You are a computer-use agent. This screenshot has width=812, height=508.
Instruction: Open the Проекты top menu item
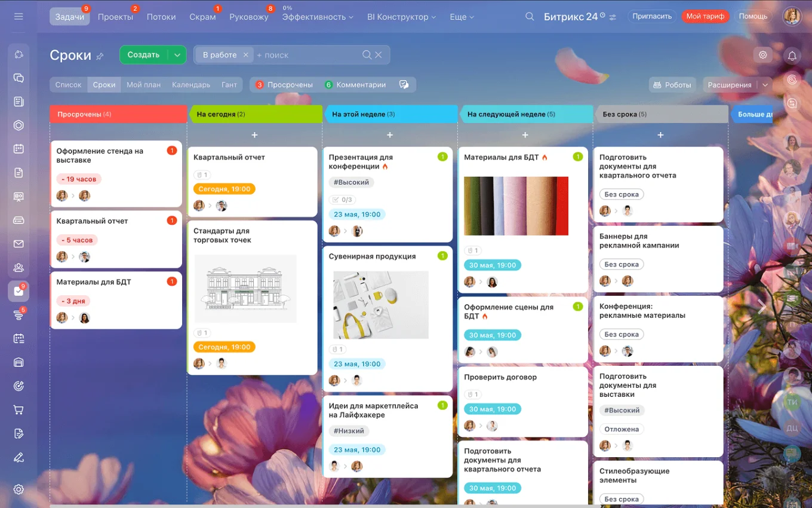(115, 17)
